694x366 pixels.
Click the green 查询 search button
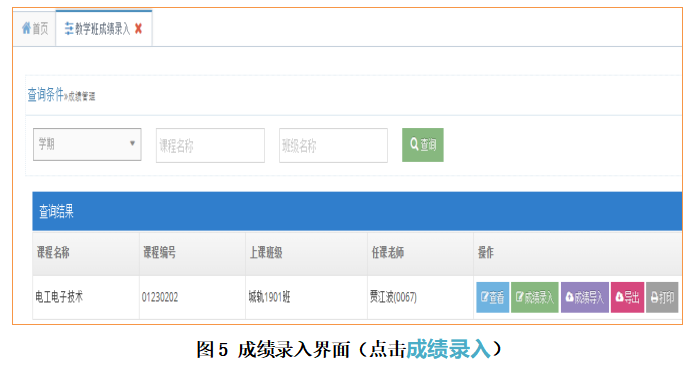click(x=423, y=145)
